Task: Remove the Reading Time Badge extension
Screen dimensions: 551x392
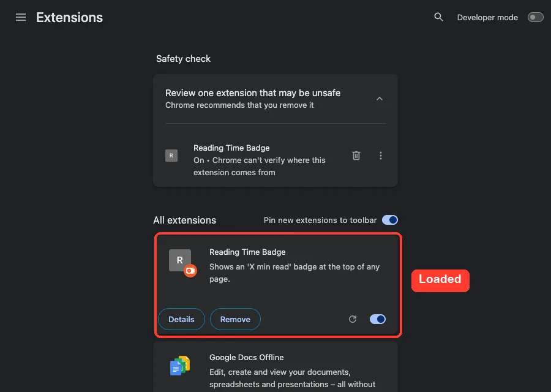Action: tap(235, 319)
